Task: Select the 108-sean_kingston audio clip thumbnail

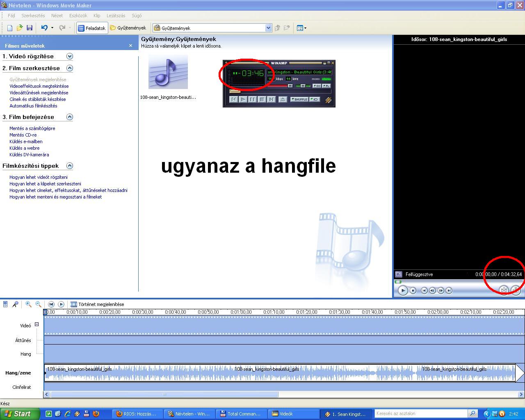Action: pos(168,72)
